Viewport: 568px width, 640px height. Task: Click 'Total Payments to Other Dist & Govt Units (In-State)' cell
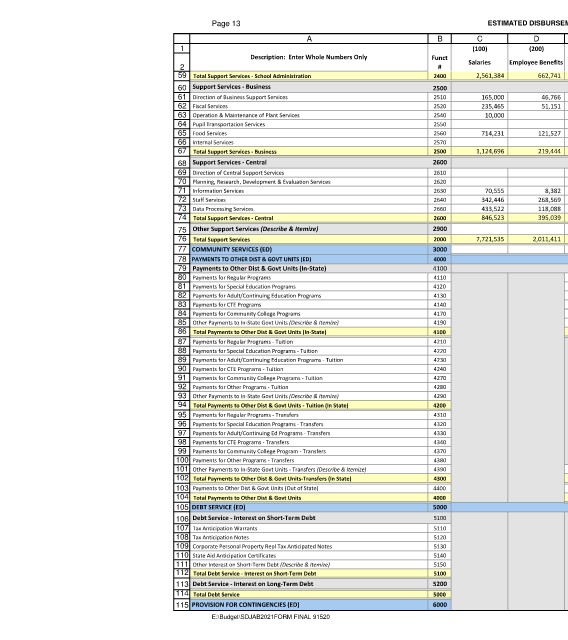click(309, 332)
